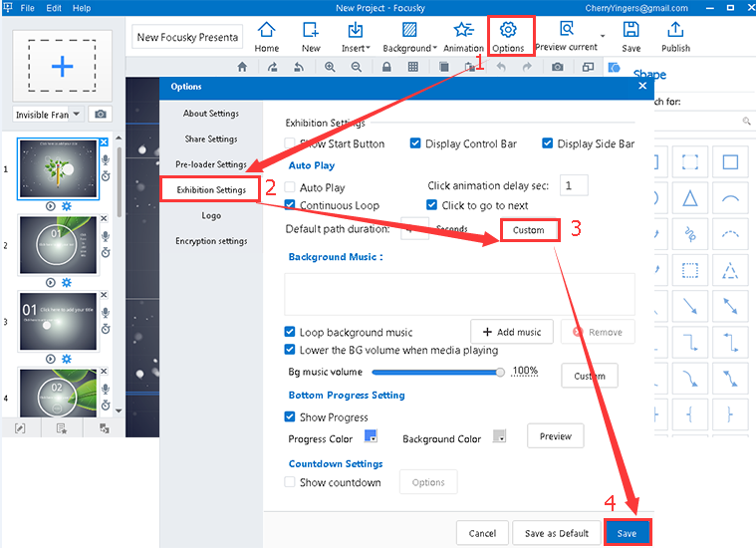Select the double-headed arrow shape

point(730,306)
